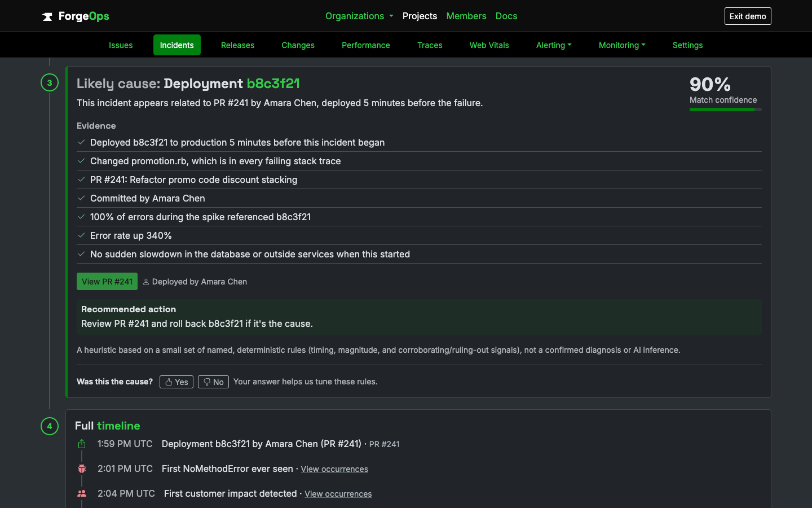Answer Yes to 'Was this the cause?'
Viewport: 812px width, 508px height.
click(x=176, y=382)
